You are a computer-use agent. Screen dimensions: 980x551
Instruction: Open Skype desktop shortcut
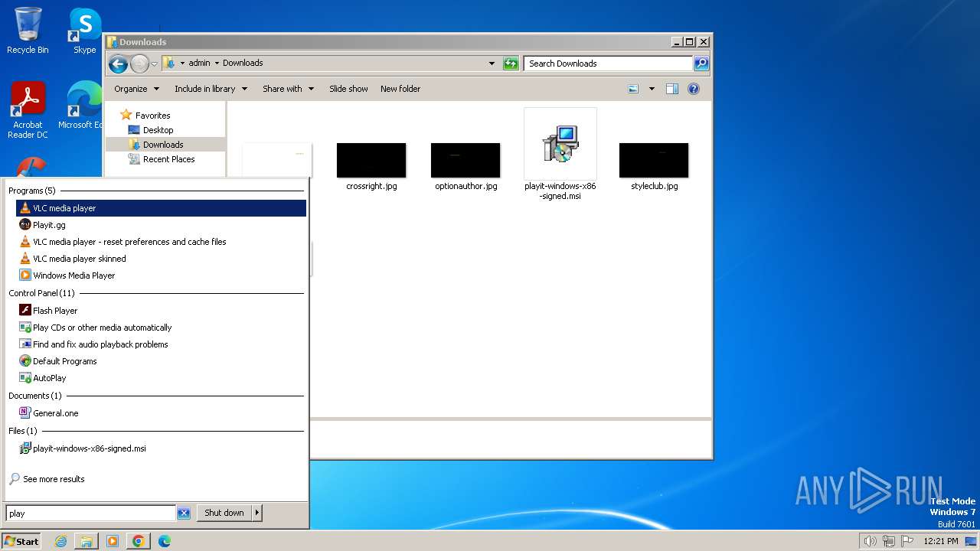[x=84, y=31]
